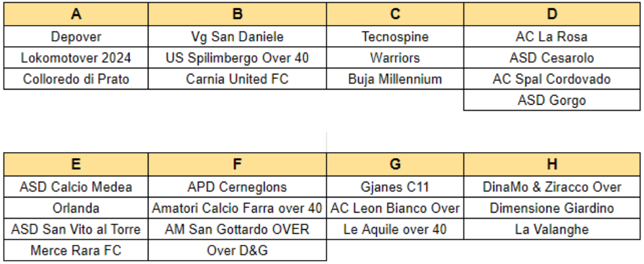The width and height of the screenshot is (644, 264).
Task: Select Amatori Calcio Farra over 40 cell
Action: click(x=237, y=208)
